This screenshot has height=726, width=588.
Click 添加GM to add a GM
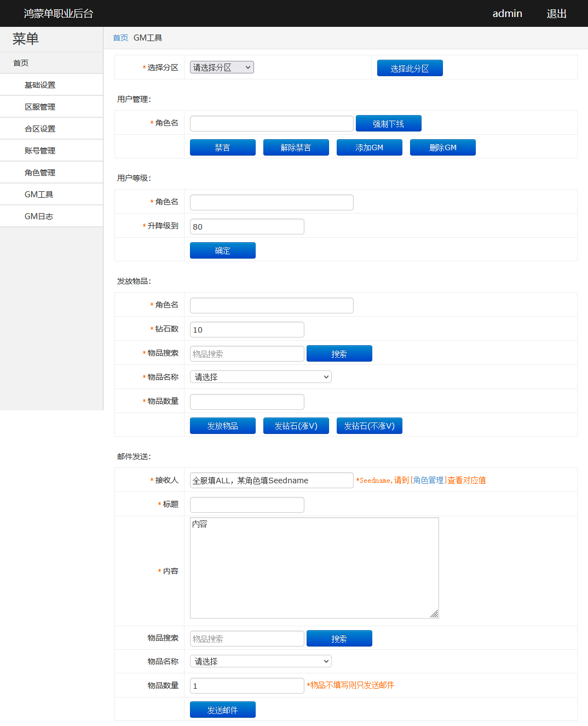[369, 147]
